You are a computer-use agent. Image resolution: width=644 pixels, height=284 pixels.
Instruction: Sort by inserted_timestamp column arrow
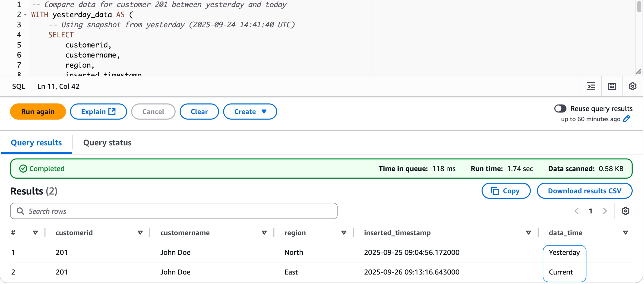pos(528,233)
